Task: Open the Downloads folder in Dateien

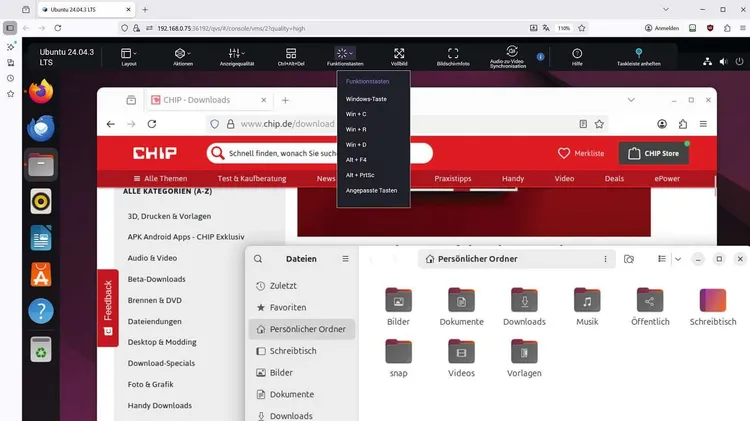Action: point(524,306)
